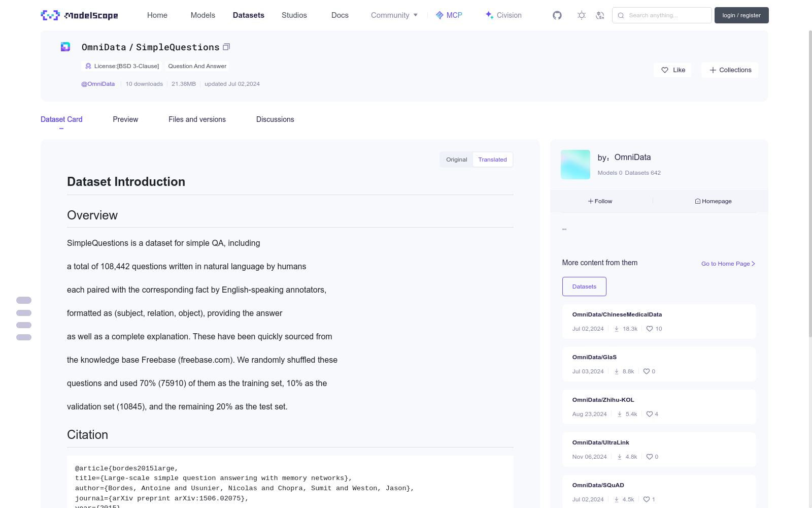
Task: Jump to fourth section outline marker
Action: [24, 337]
